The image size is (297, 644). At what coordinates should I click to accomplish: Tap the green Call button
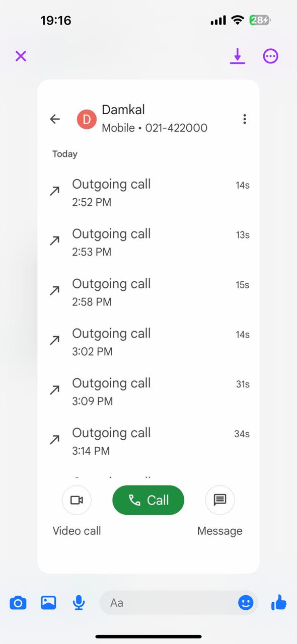(148, 500)
